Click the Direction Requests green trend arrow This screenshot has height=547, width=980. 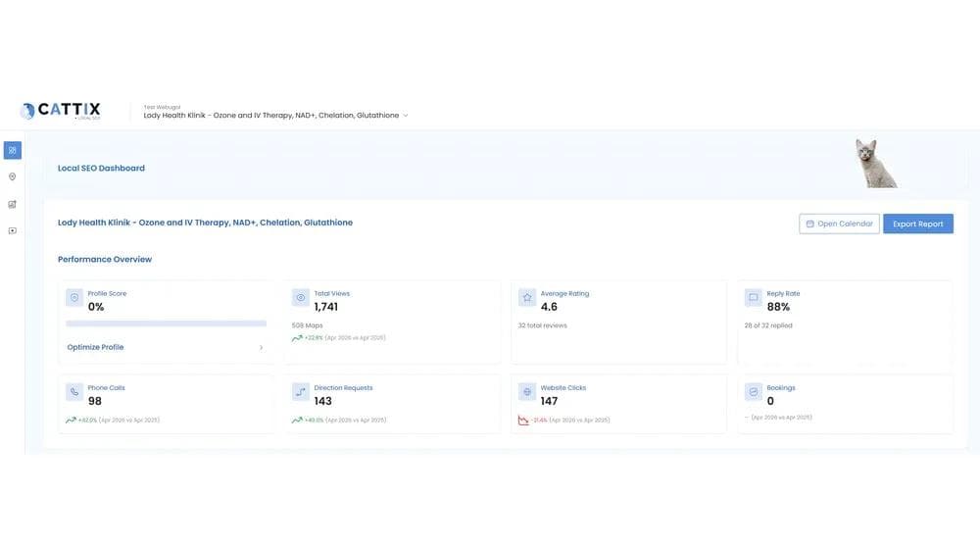click(297, 421)
